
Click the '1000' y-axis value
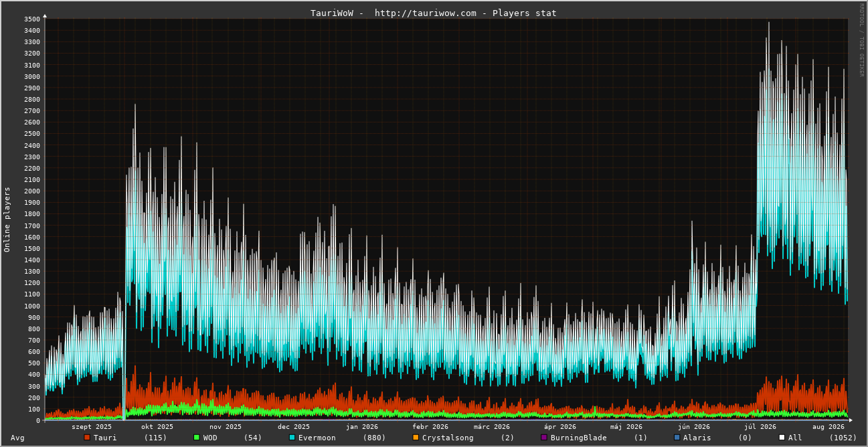pos(32,306)
